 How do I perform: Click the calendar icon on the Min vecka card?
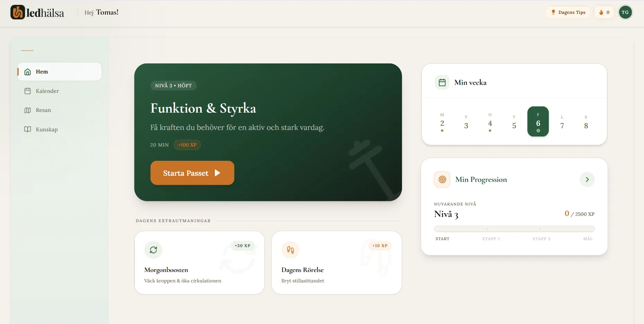(x=442, y=82)
